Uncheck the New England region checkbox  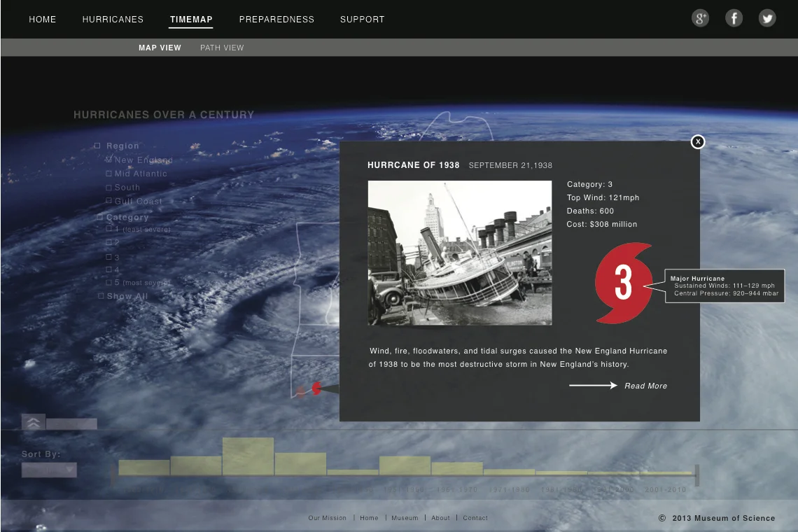coord(108,160)
